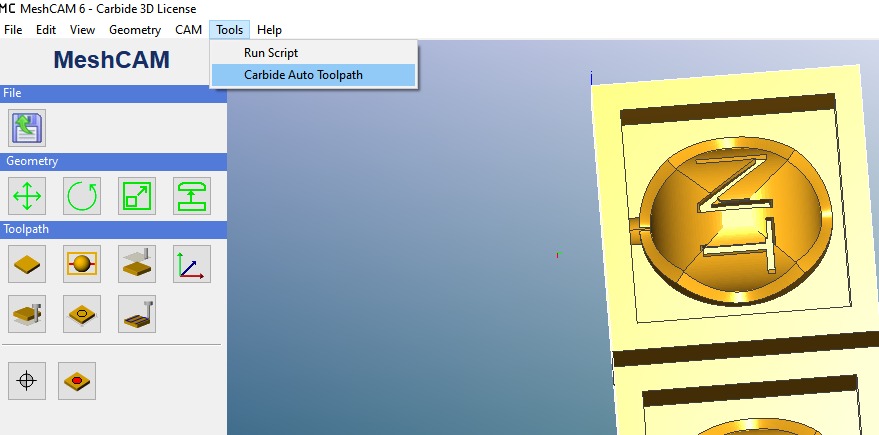Image resolution: width=879 pixels, height=435 pixels.
Task: Open the Geometry menu
Action: pos(135,30)
